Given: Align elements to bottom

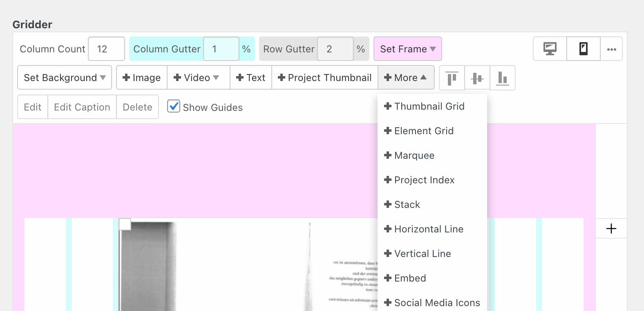Looking at the screenshot, I should 502,78.
